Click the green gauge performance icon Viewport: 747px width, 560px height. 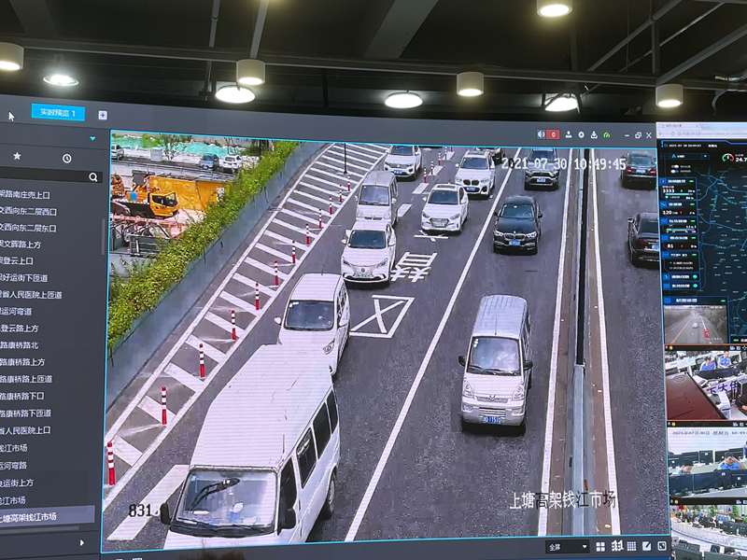(607, 134)
